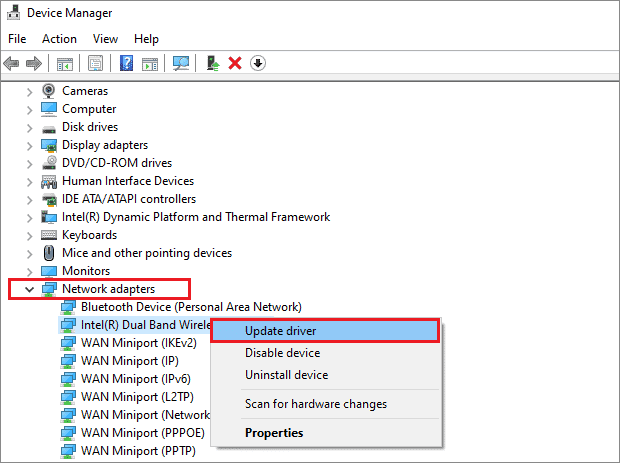Click the Network adapters category icon
Screen dimensions: 620x463
(x=49, y=289)
